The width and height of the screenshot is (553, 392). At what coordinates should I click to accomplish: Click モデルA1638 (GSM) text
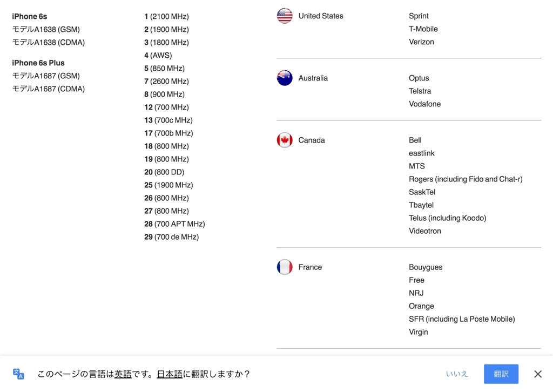[46, 29]
